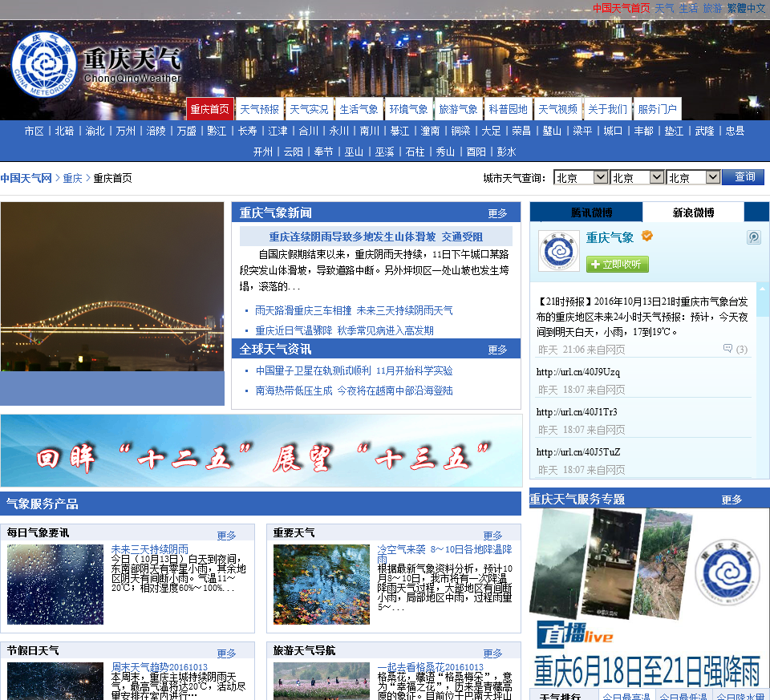Open the 环境气象 navigation tab
The height and width of the screenshot is (700, 770).
tap(408, 109)
